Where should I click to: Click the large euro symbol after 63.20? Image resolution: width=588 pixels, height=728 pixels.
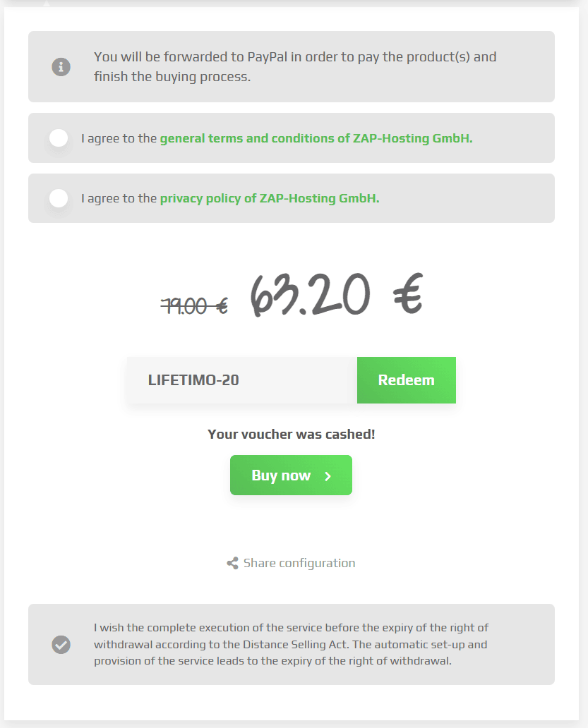click(x=408, y=294)
